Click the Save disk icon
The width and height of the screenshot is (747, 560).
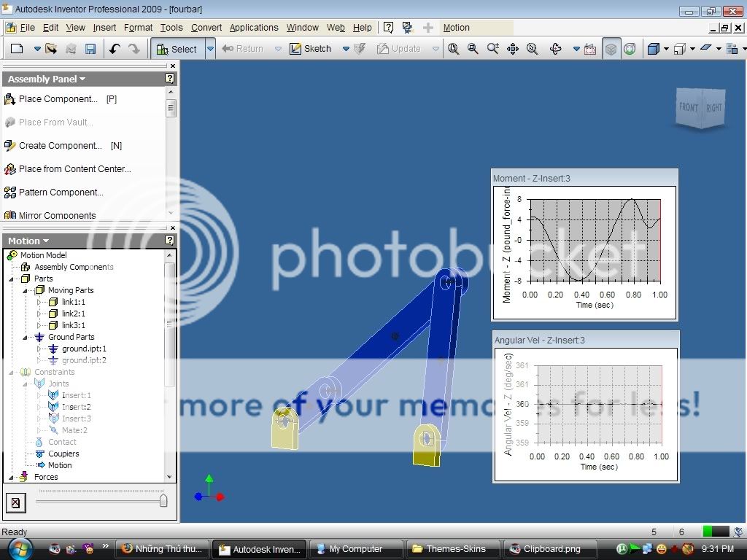click(x=90, y=49)
